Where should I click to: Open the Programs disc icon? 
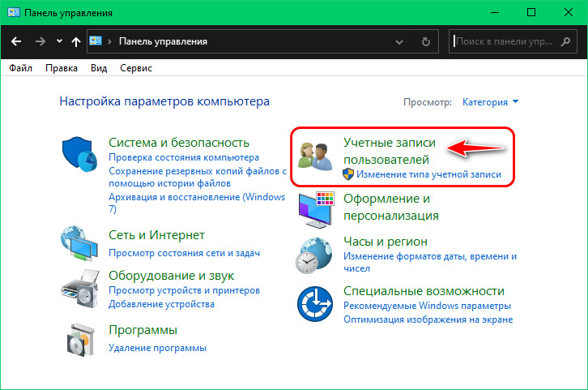pyautogui.click(x=80, y=340)
